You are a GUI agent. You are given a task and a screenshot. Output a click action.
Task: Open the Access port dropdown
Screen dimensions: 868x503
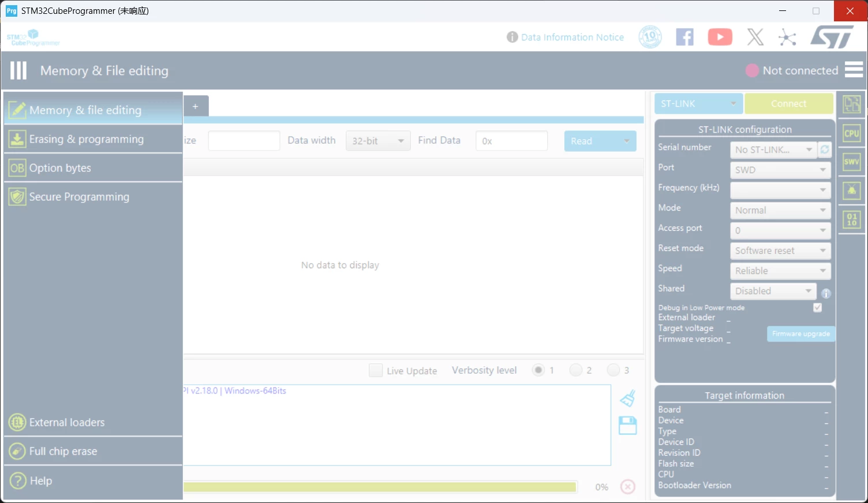click(x=780, y=230)
